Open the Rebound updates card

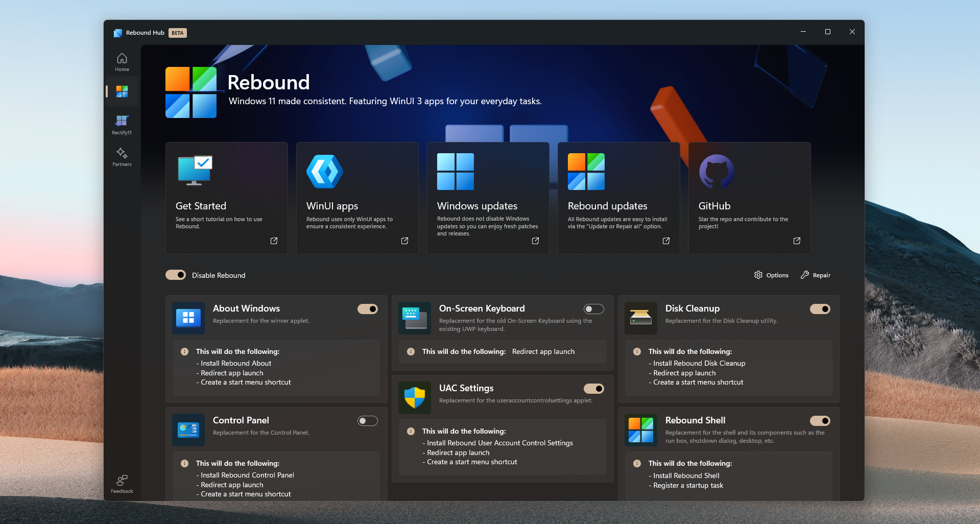[x=619, y=198]
